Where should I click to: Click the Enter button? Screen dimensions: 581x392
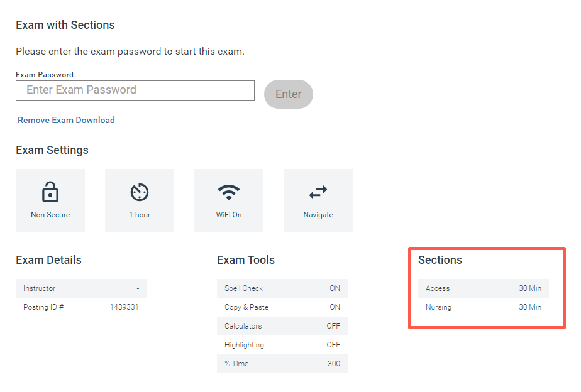coord(288,94)
